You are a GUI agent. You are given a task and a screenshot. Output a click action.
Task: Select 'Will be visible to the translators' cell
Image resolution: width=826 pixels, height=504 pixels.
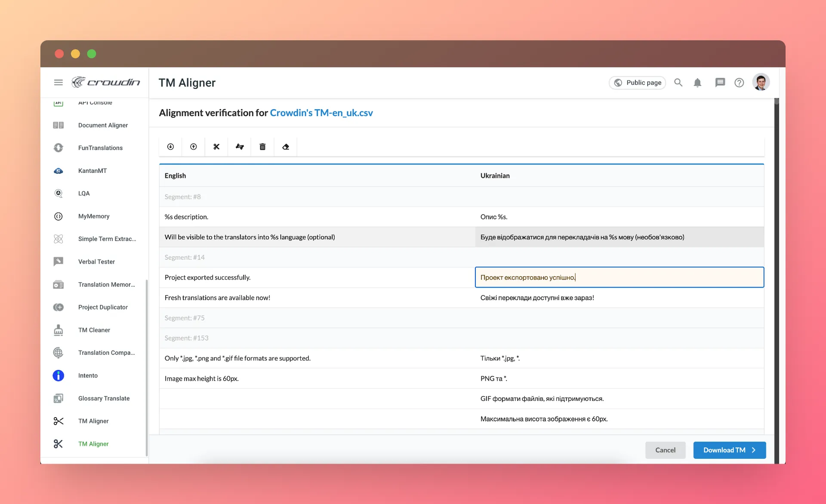317,237
